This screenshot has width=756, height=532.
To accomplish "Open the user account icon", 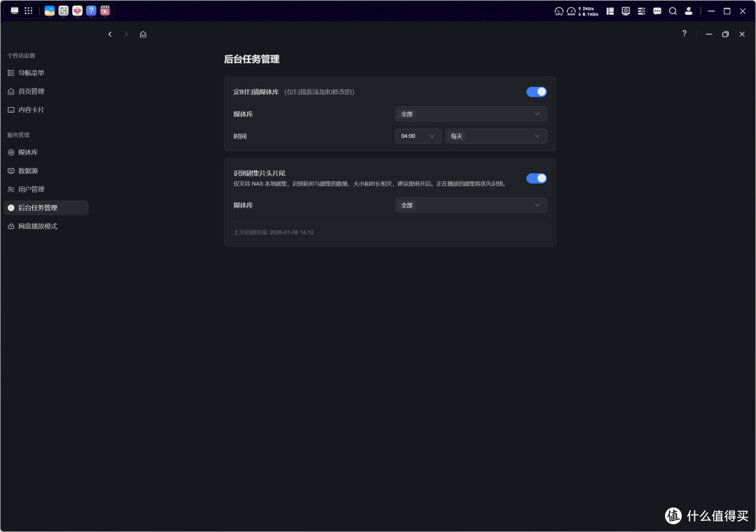I will coord(689,11).
